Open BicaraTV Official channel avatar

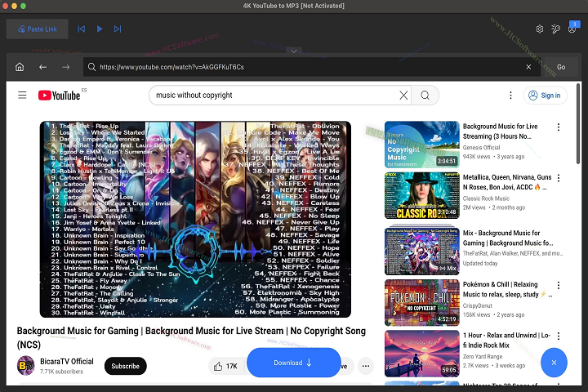(x=26, y=365)
